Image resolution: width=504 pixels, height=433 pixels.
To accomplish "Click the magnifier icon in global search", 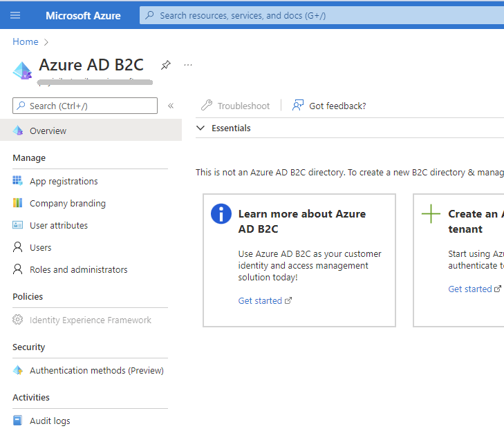I will tap(149, 15).
